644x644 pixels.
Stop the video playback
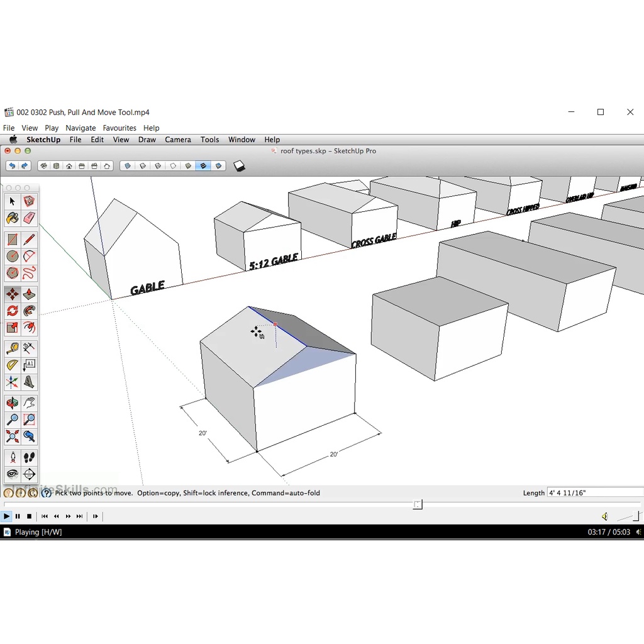coord(29,516)
